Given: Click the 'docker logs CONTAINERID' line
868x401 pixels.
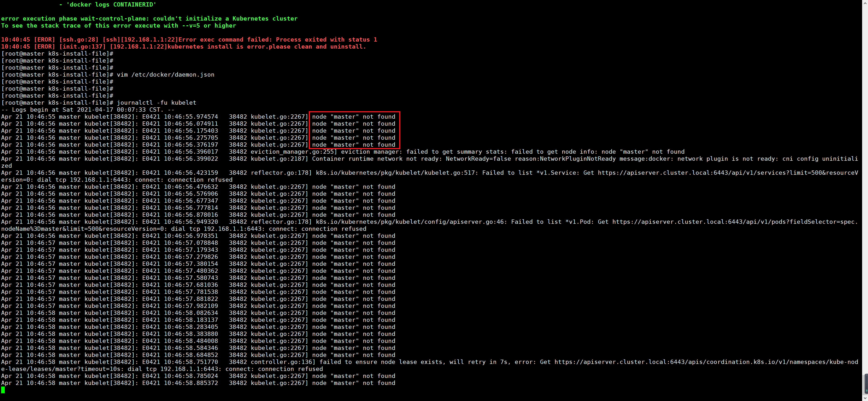Looking at the screenshot, I should coord(108,5).
